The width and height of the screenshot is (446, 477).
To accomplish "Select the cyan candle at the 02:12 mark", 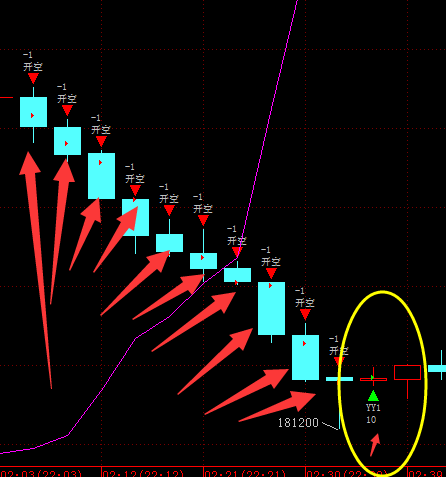I will click(101, 176).
